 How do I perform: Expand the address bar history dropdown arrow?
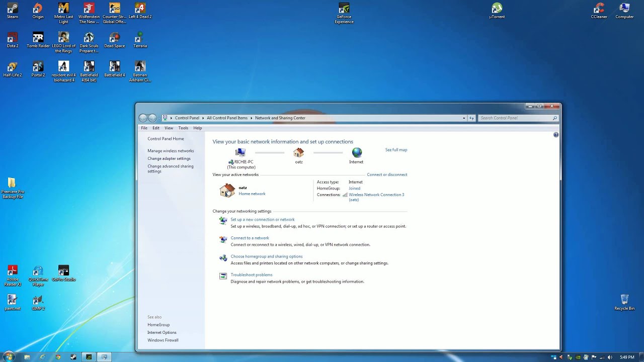point(464,118)
